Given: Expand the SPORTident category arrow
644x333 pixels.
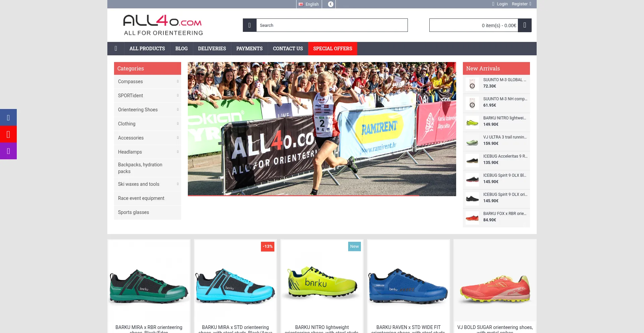Looking at the screenshot, I should tap(178, 96).
